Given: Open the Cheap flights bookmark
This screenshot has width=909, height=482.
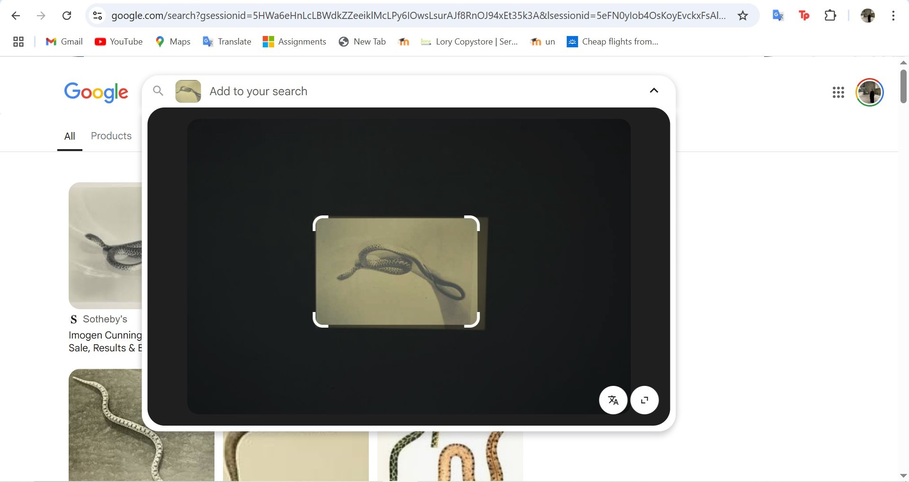Looking at the screenshot, I should point(612,42).
